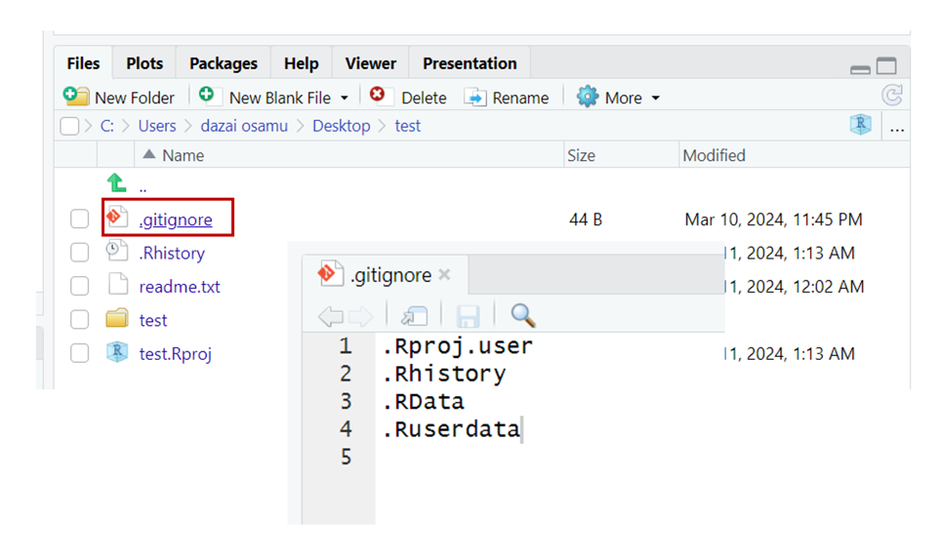941x560 pixels.
Task: Click the refresh file listing icon
Action: pyautogui.click(x=891, y=96)
